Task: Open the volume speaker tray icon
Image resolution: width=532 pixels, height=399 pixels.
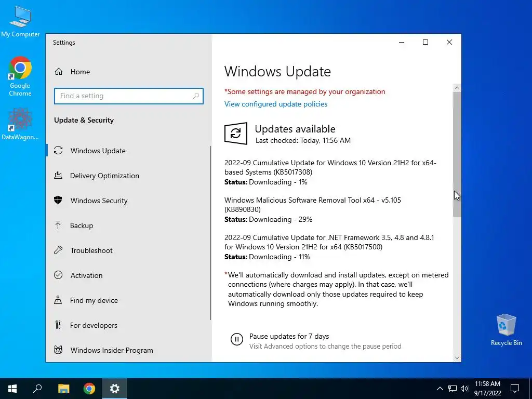Action: click(464, 389)
